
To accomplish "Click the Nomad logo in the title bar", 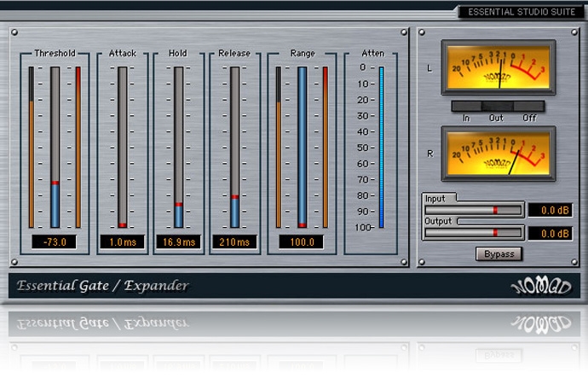I will point(541,286).
